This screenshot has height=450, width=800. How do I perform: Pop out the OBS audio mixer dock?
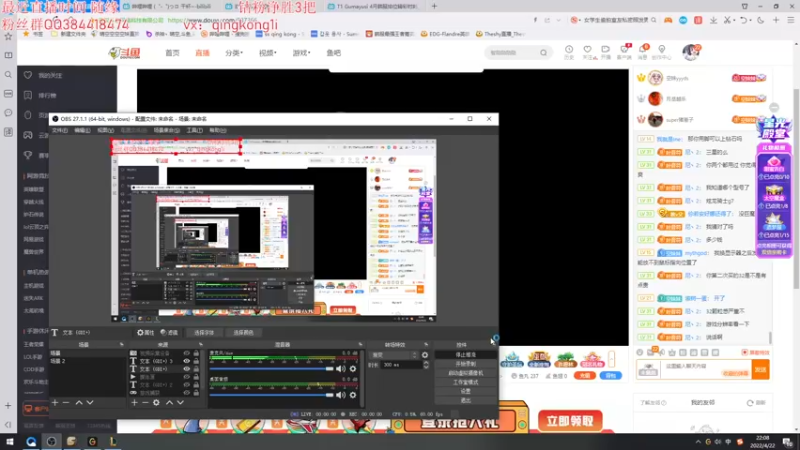pos(360,345)
